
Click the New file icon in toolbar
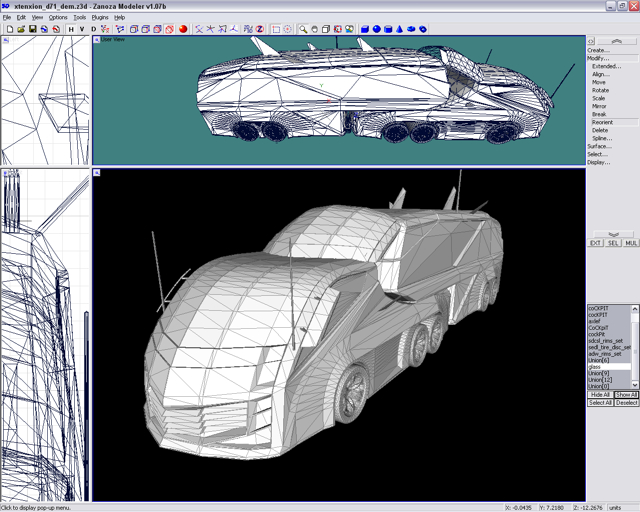(x=9, y=29)
